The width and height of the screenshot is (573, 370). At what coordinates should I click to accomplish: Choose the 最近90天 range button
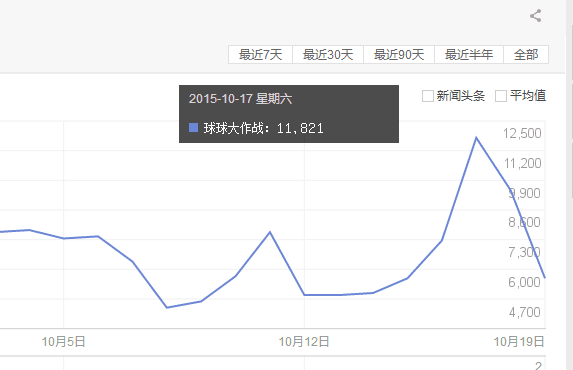tap(399, 55)
